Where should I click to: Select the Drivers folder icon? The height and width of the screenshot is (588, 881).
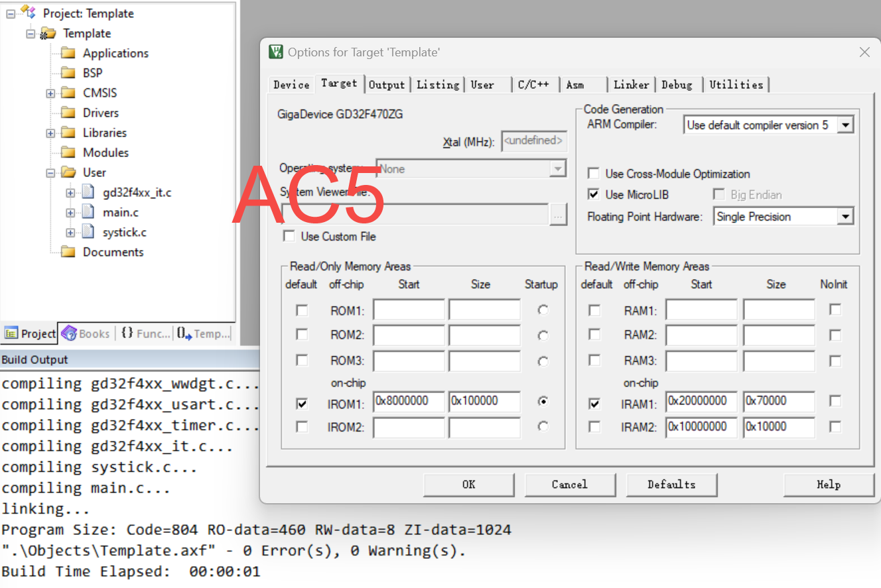(x=68, y=113)
